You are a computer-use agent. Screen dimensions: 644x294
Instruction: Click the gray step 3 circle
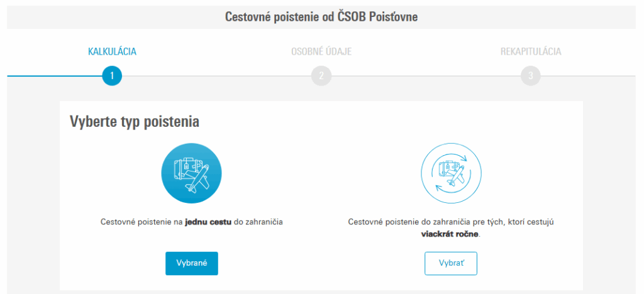(x=530, y=76)
